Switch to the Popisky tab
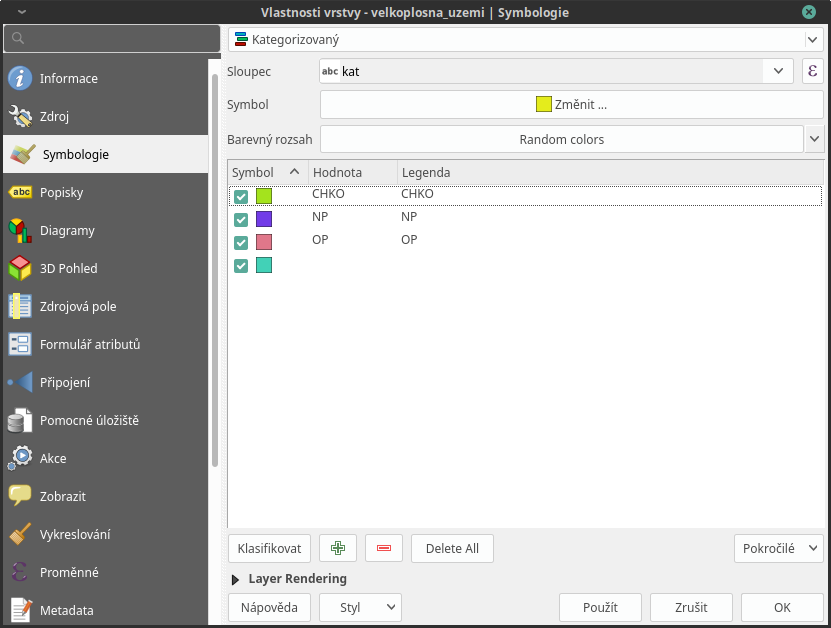This screenshot has height=628, width=831. (x=105, y=192)
